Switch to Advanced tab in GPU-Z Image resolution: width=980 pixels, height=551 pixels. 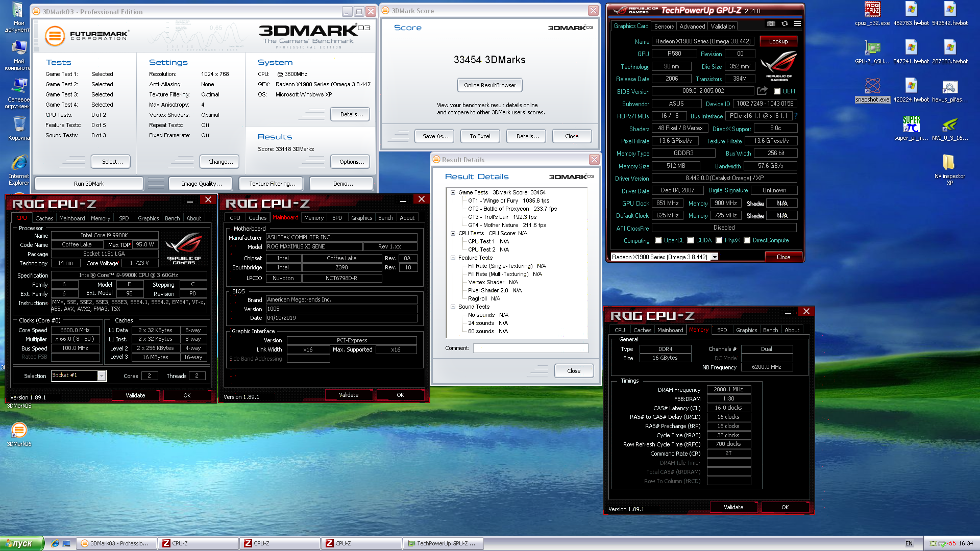click(x=692, y=27)
